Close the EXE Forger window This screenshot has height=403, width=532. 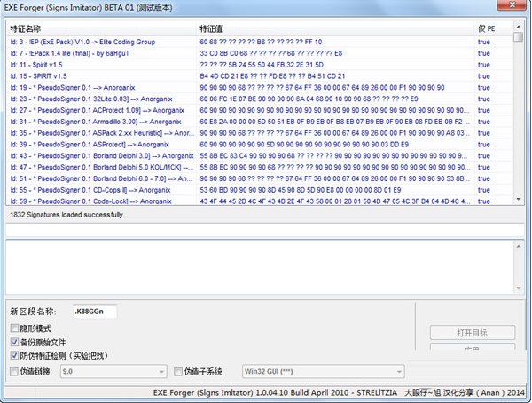coord(512,4)
